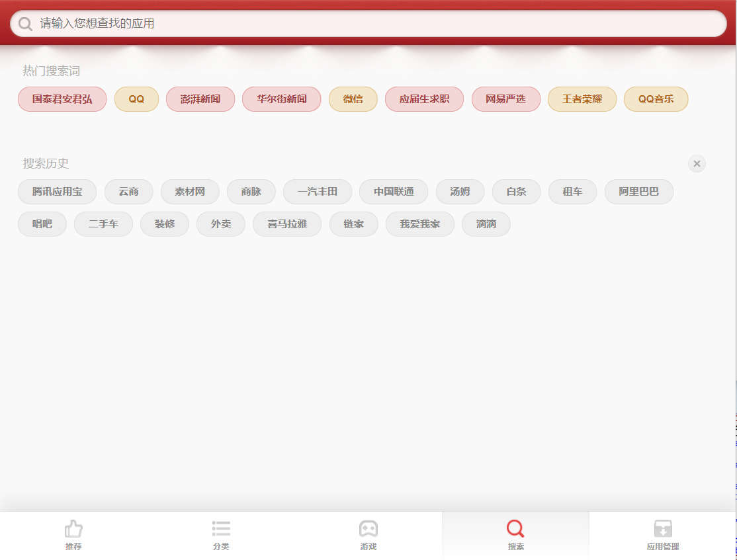
Task: Tap history tag 链家
Action: (x=353, y=224)
